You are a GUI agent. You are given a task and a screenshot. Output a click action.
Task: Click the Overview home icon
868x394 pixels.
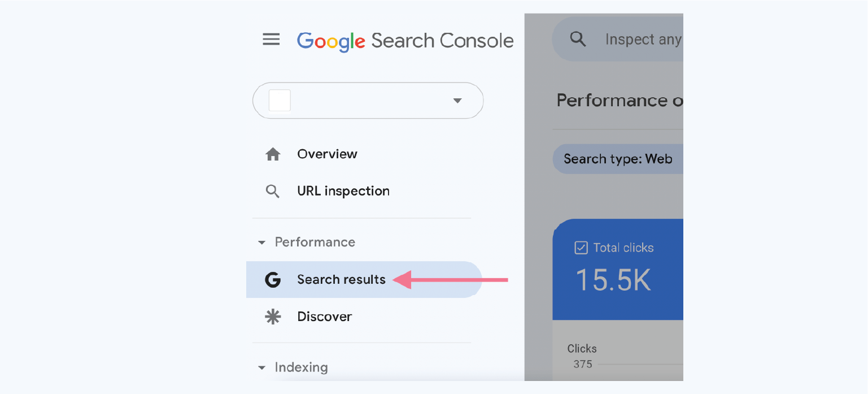click(273, 154)
